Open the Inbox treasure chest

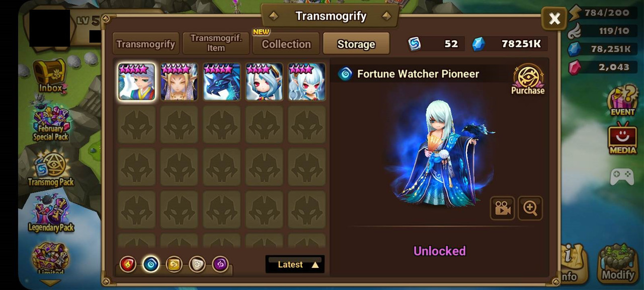tap(50, 76)
